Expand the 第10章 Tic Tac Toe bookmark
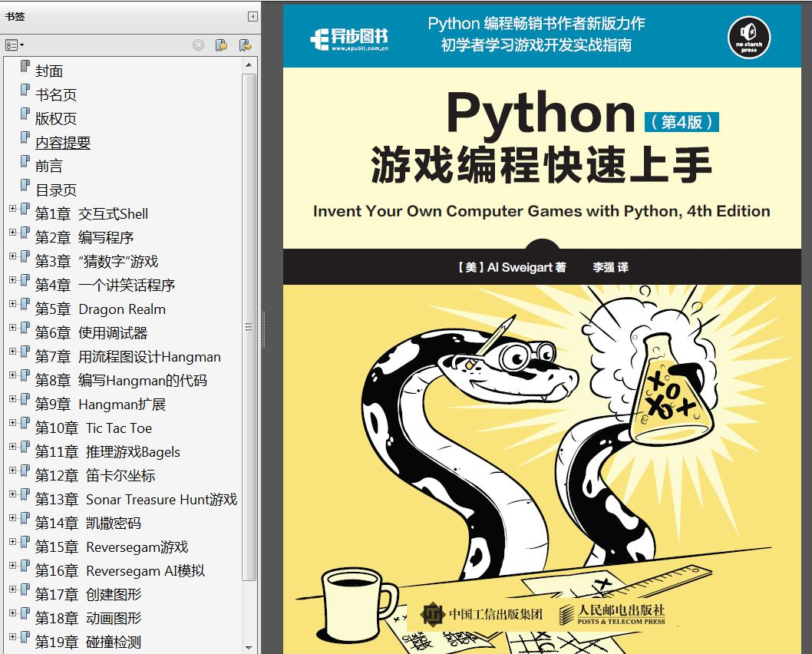Screen dimensions: 812x654 click(13, 423)
